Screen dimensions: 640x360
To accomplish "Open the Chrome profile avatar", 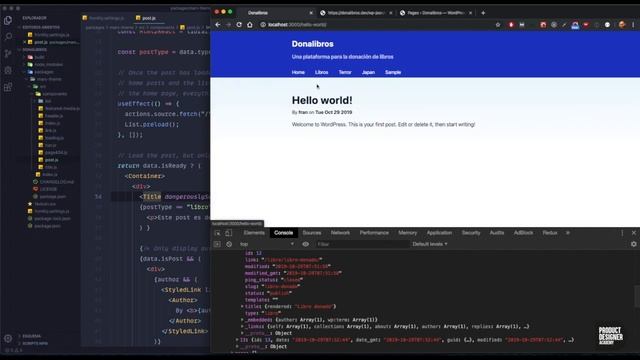I will 622,24.
